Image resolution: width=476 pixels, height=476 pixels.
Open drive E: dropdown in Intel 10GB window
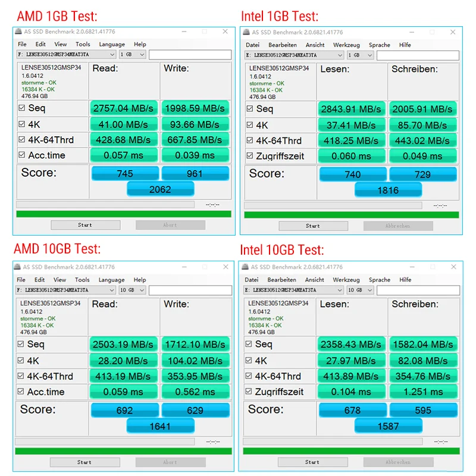[293, 290]
